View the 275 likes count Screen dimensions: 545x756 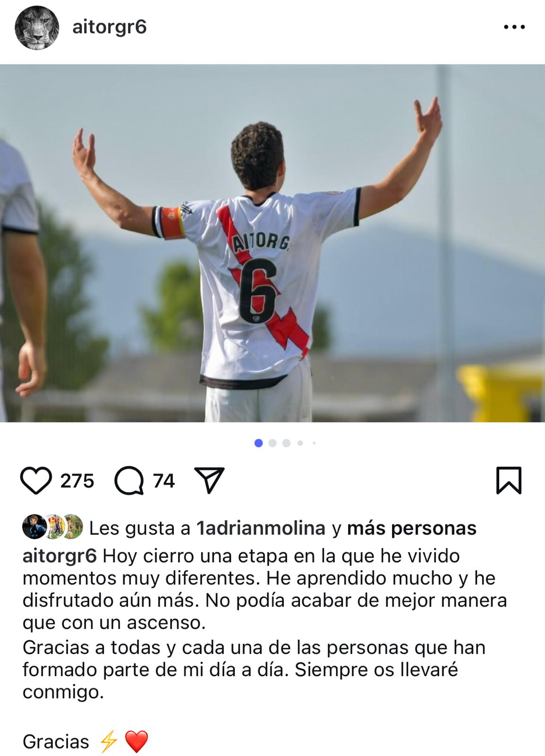coord(77,481)
